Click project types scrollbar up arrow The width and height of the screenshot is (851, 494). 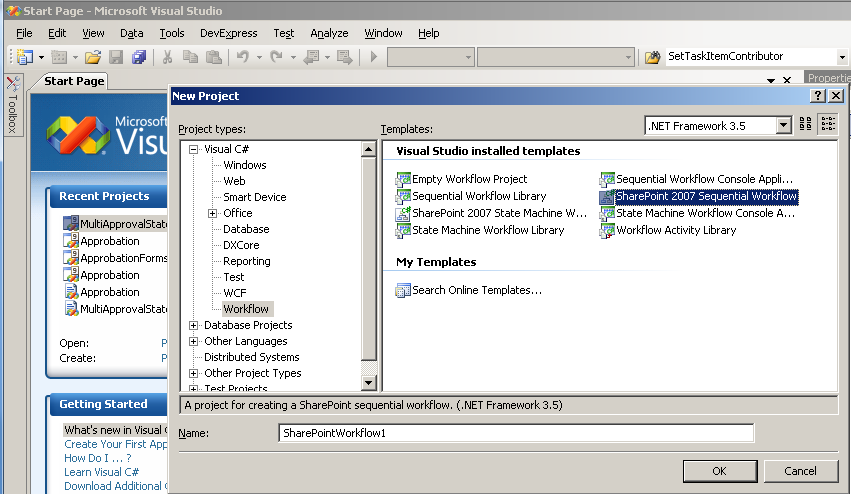click(369, 149)
